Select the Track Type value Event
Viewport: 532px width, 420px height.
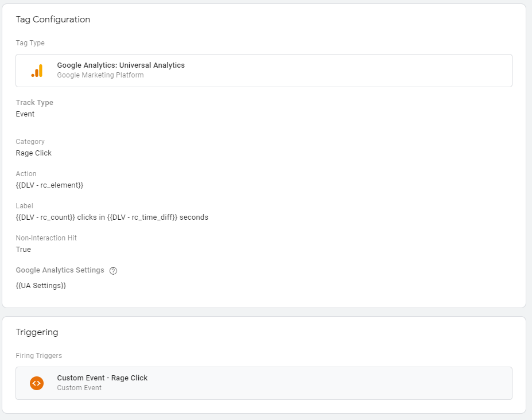point(25,114)
